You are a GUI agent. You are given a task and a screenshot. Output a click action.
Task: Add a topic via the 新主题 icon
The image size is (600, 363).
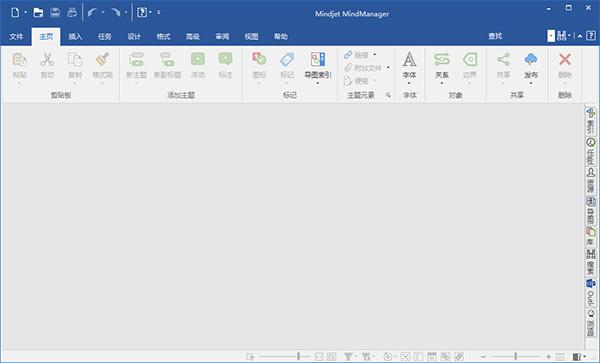tap(136, 60)
